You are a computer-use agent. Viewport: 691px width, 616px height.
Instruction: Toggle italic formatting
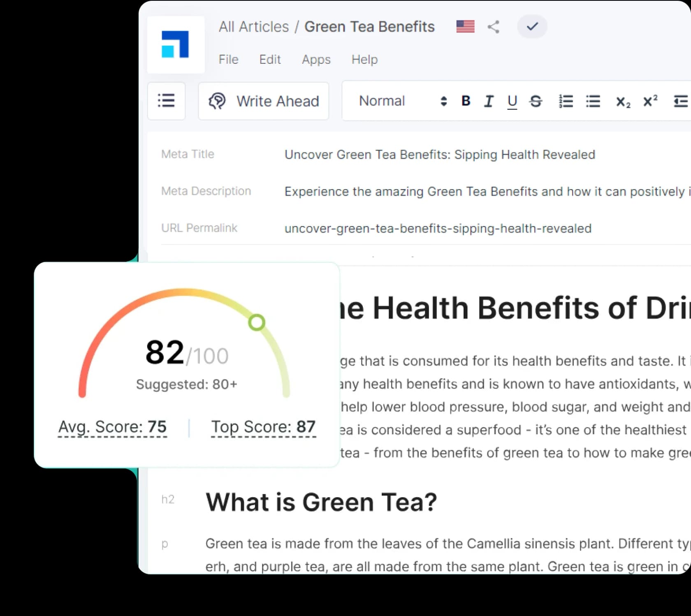coord(489,101)
